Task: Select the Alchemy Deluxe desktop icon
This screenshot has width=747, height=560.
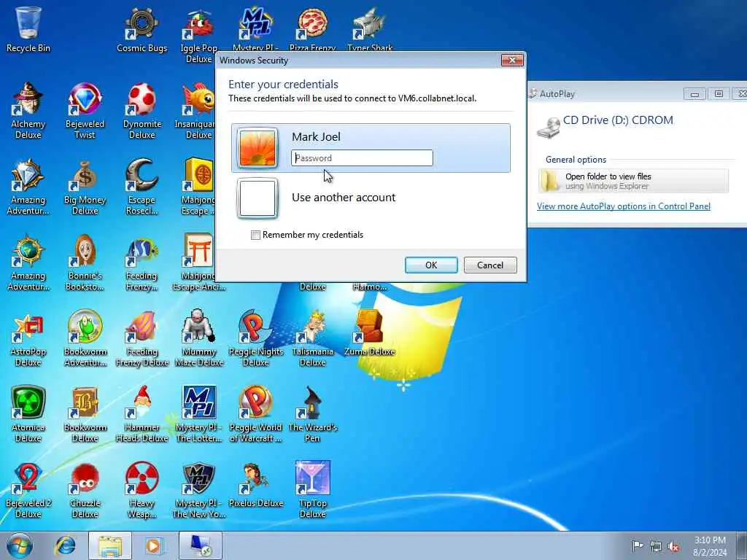Action: click(28, 111)
